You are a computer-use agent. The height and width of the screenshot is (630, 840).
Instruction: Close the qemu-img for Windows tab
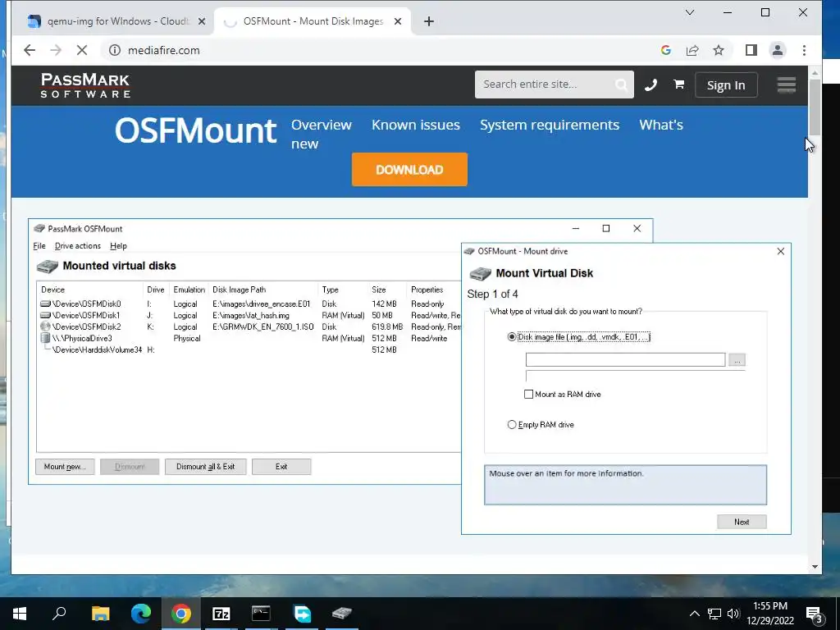[x=202, y=21]
